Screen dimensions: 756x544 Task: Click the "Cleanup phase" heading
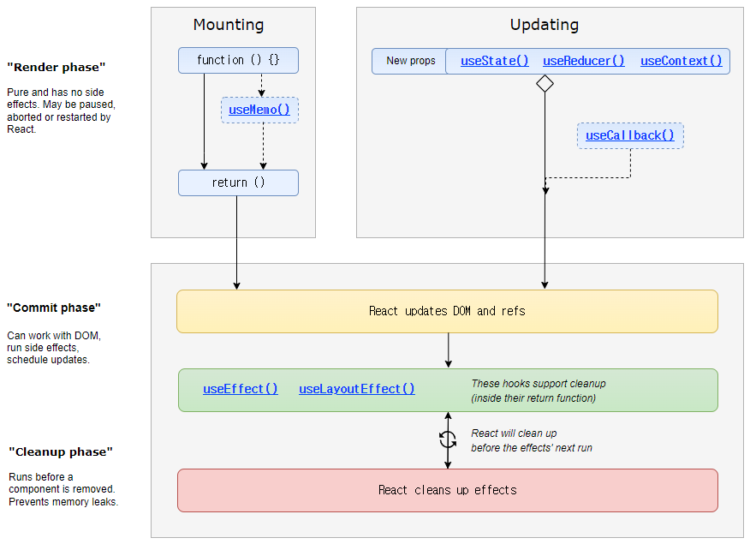(61, 451)
